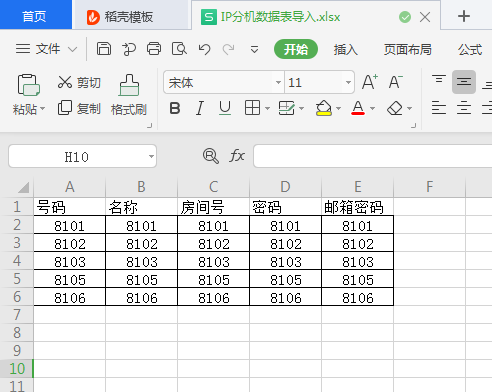The height and width of the screenshot is (392, 492).
Task: Expand the Name Box H10 dropdown arrow
Action: [x=151, y=156]
